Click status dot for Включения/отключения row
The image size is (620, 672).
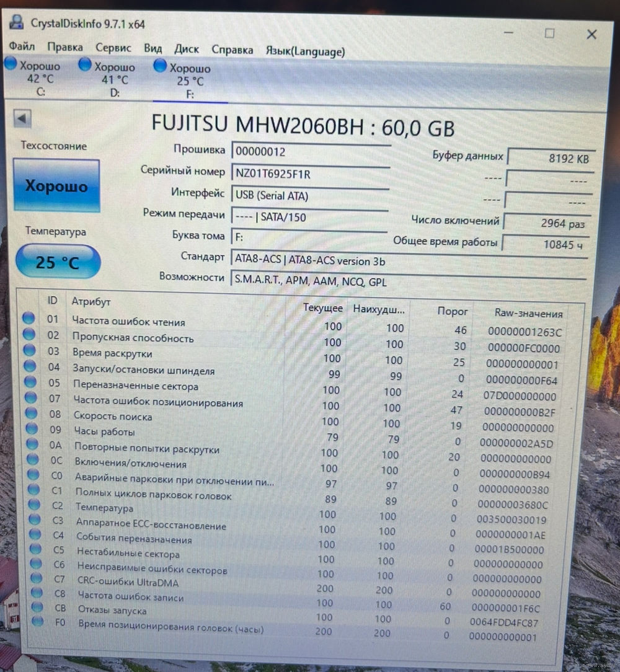pyautogui.click(x=33, y=459)
